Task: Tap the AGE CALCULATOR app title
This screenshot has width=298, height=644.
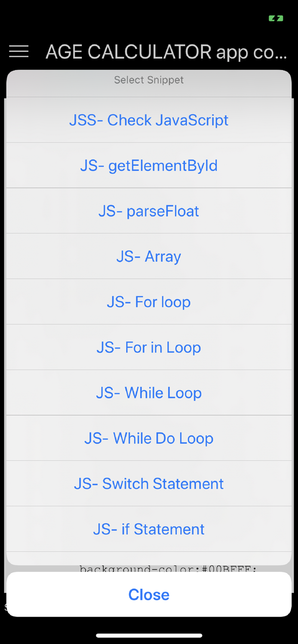Action: [x=167, y=52]
